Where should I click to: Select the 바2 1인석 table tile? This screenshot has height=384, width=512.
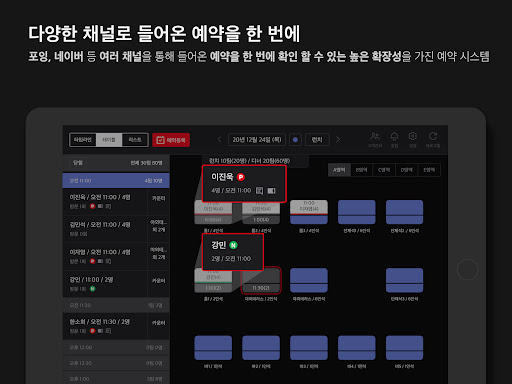tap(261, 348)
